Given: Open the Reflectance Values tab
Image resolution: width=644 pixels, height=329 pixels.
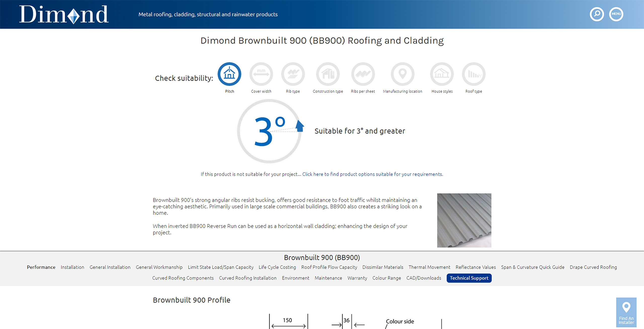Looking at the screenshot, I should click(475, 267).
